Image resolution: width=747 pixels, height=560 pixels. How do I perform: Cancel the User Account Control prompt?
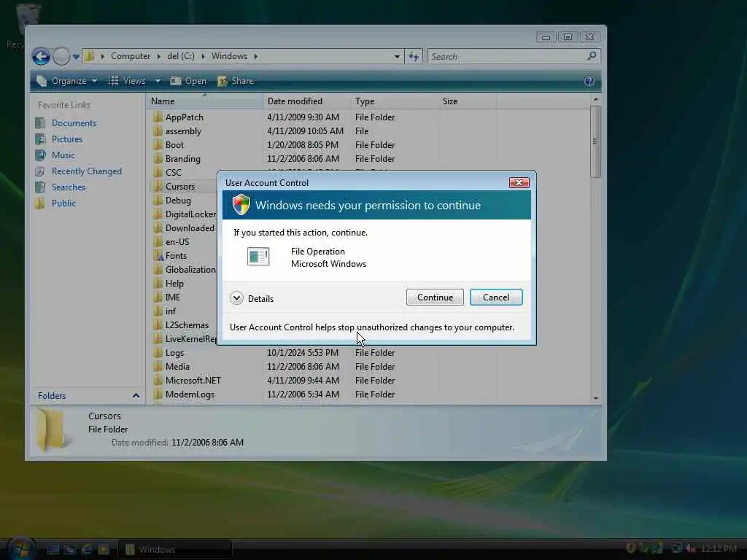pos(496,297)
